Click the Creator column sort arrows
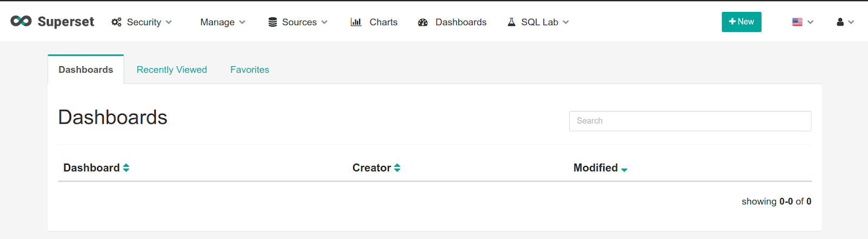 (397, 168)
